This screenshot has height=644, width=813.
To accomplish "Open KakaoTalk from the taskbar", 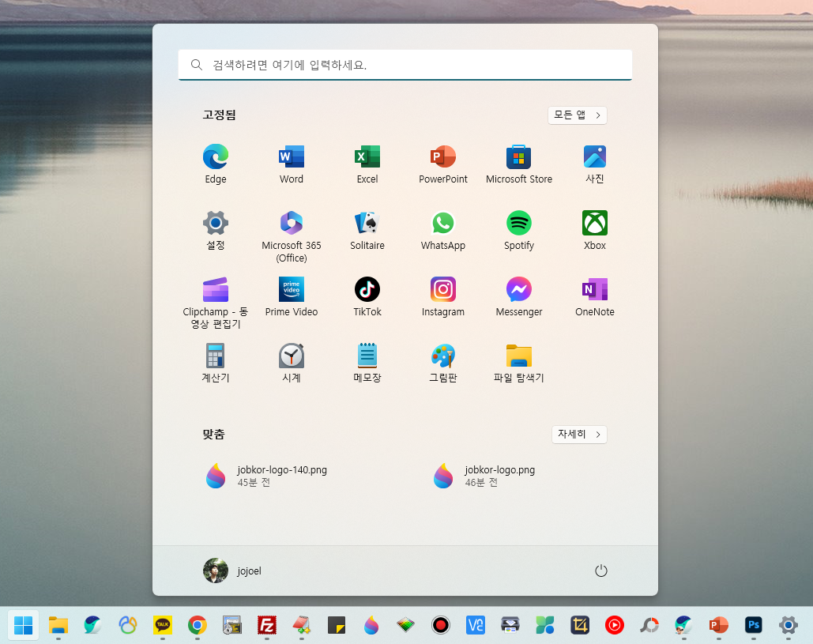I will pos(162,625).
